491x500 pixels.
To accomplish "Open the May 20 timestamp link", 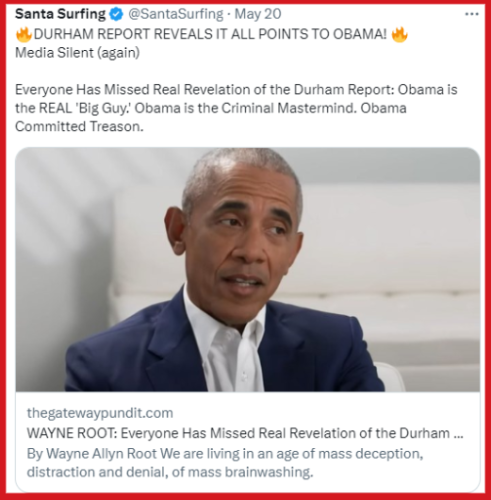I will tap(258, 14).
